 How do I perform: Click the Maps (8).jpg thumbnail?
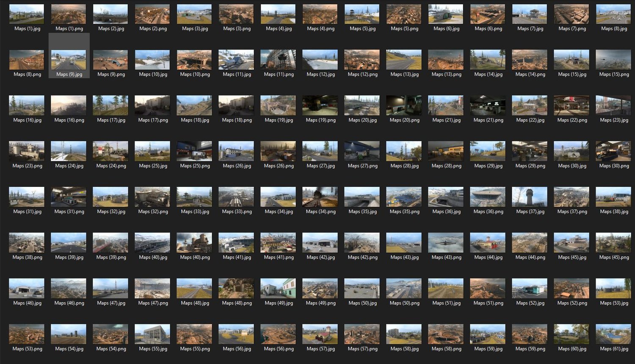(613, 14)
